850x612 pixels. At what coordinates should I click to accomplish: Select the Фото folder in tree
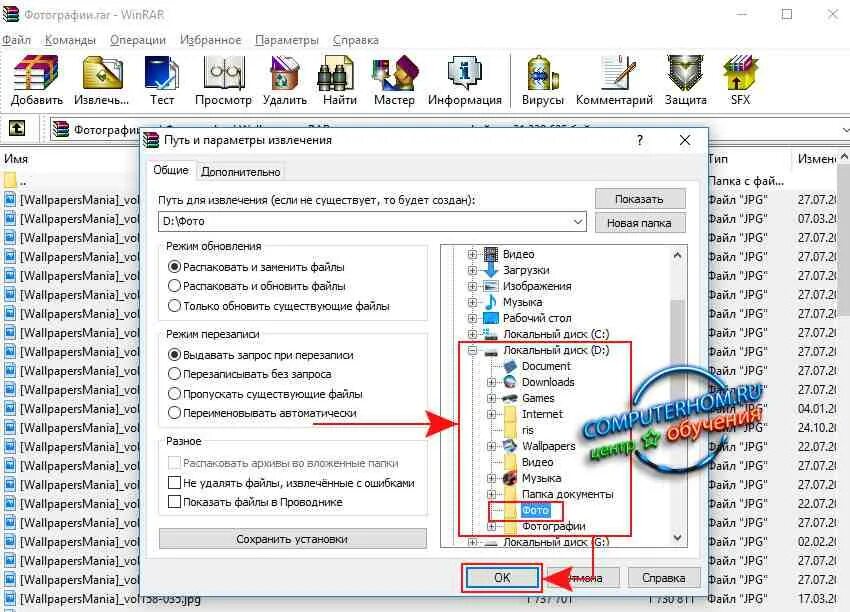(x=536, y=510)
